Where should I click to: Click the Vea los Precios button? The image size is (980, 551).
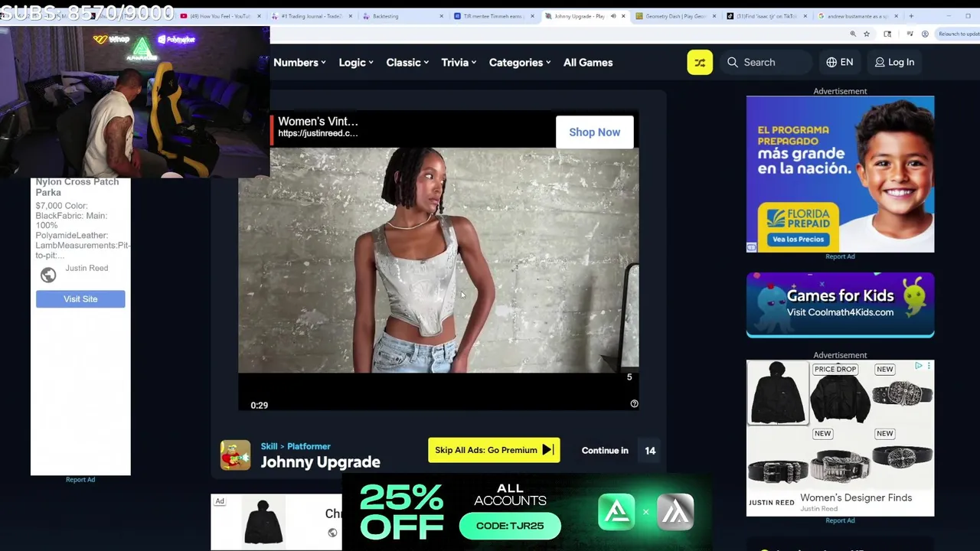(x=798, y=240)
